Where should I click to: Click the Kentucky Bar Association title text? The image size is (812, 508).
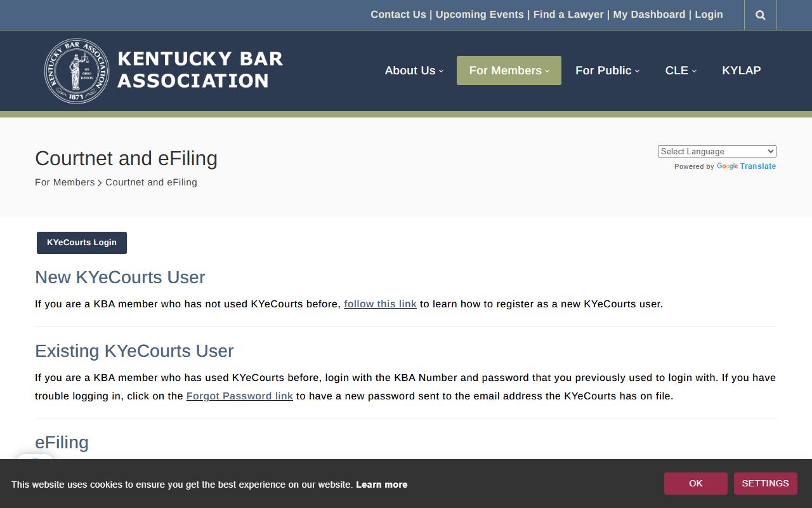(200, 70)
